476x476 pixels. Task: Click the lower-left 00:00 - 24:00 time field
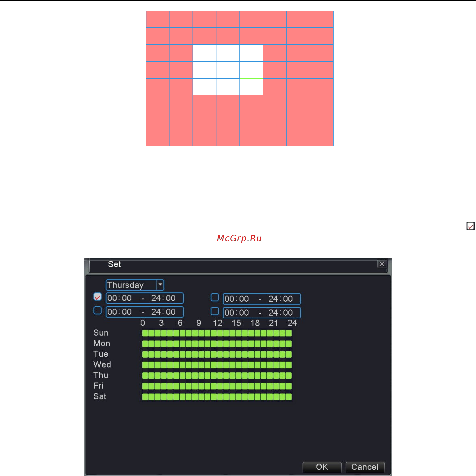point(145,312)
